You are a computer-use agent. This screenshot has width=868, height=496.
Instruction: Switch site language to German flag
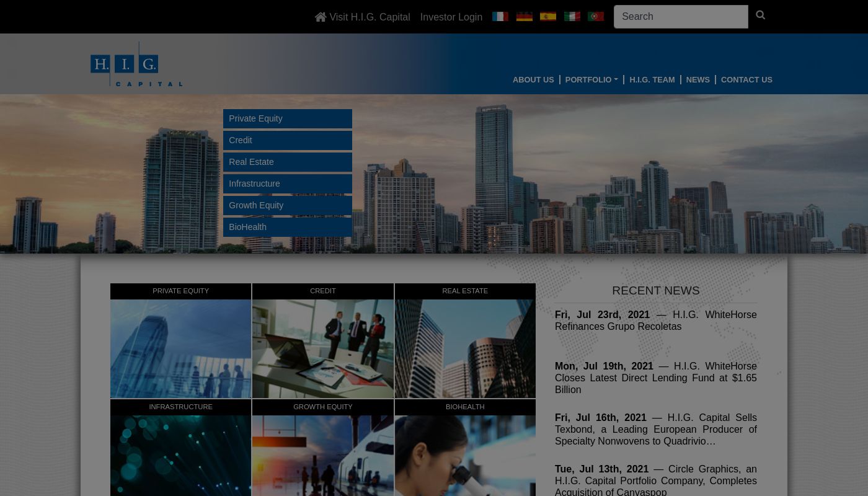(x=525, y=17)
